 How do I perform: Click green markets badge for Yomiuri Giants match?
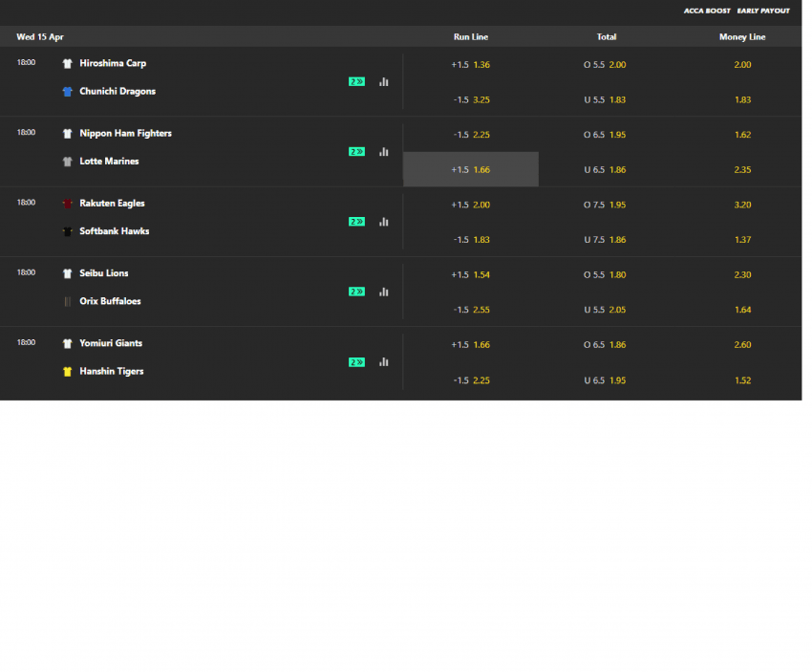[356, 362]
